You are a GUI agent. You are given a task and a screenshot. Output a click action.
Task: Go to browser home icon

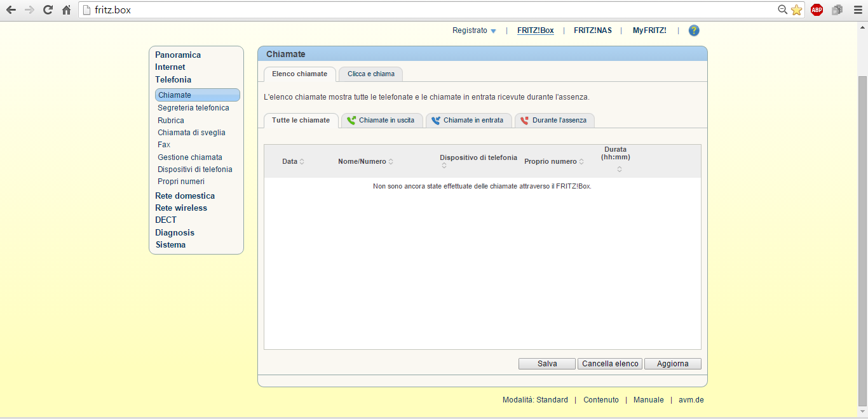point(66,10)
